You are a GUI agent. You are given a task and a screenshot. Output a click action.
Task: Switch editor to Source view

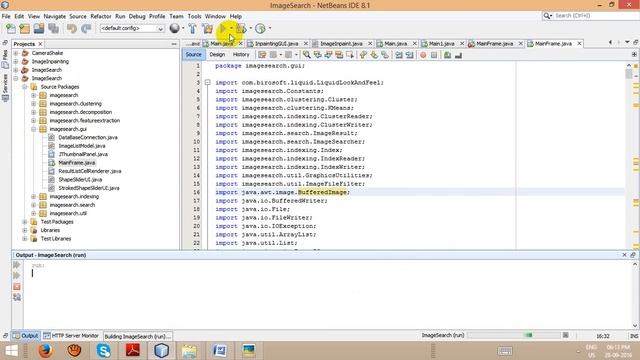tap(193, 54)
